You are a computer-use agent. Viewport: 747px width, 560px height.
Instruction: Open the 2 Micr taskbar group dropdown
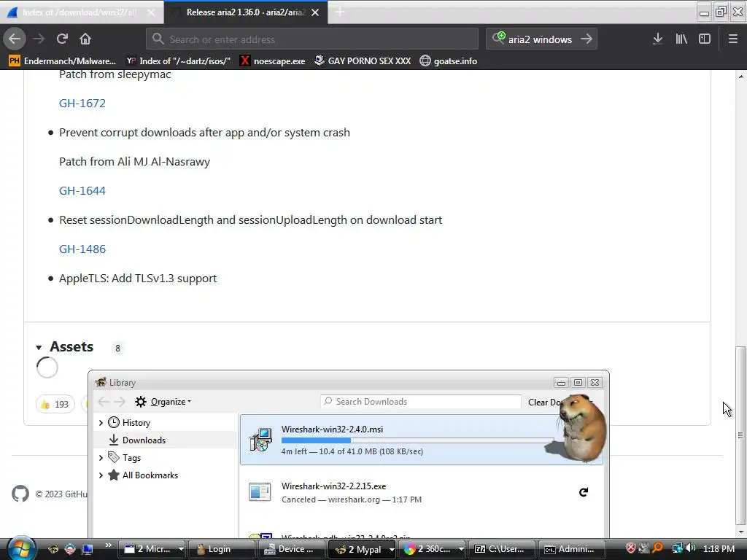181,549
